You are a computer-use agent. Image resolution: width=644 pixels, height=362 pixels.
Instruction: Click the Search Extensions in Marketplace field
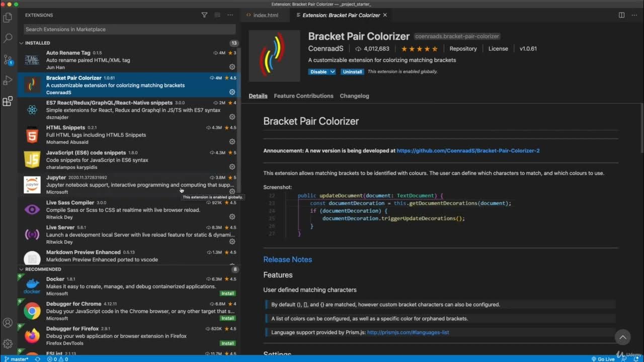tap(129, 29)
